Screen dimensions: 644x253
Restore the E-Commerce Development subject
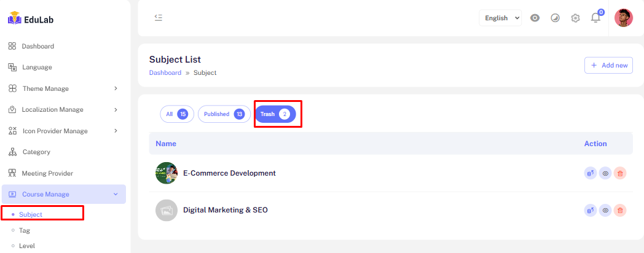(590, 174)
